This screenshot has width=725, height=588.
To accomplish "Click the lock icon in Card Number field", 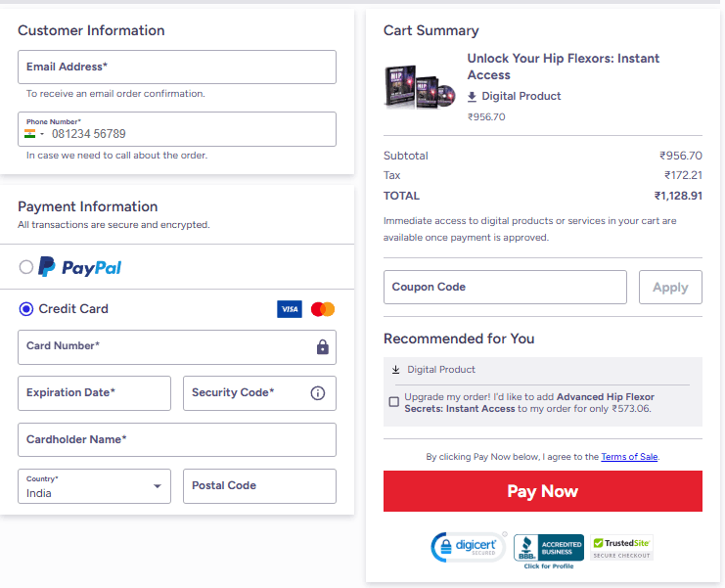I will pos(323,346).
